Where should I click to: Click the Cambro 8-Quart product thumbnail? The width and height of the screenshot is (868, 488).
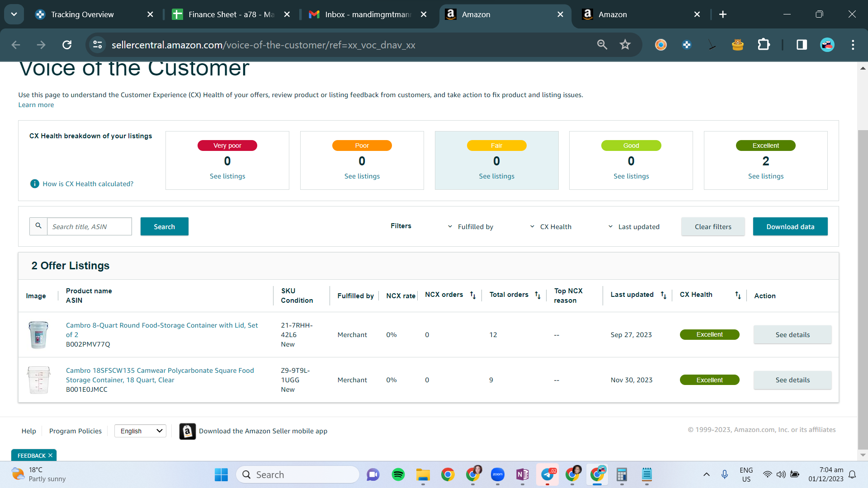(38, 334)
